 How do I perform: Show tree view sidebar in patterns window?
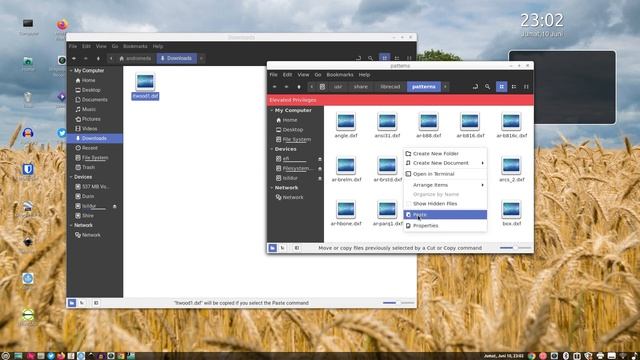(283, 248)
